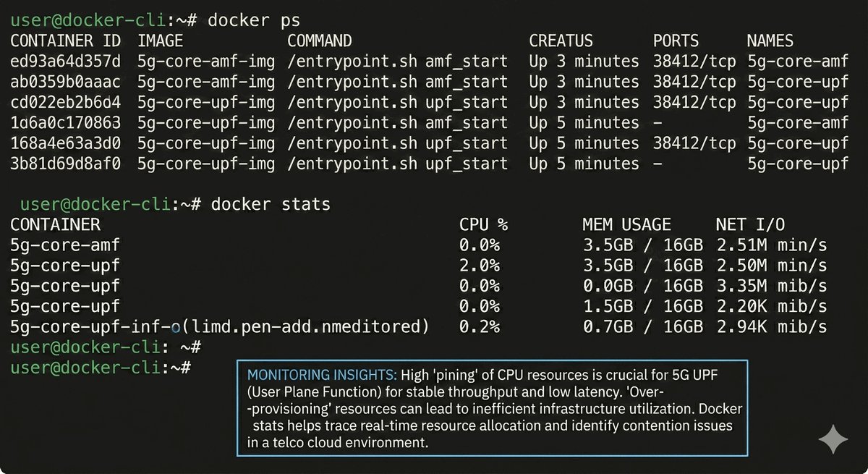The width and height of the screenshot is (868, 474).
Task: Click the MEM USAGE column header
Action: point(626,225)
